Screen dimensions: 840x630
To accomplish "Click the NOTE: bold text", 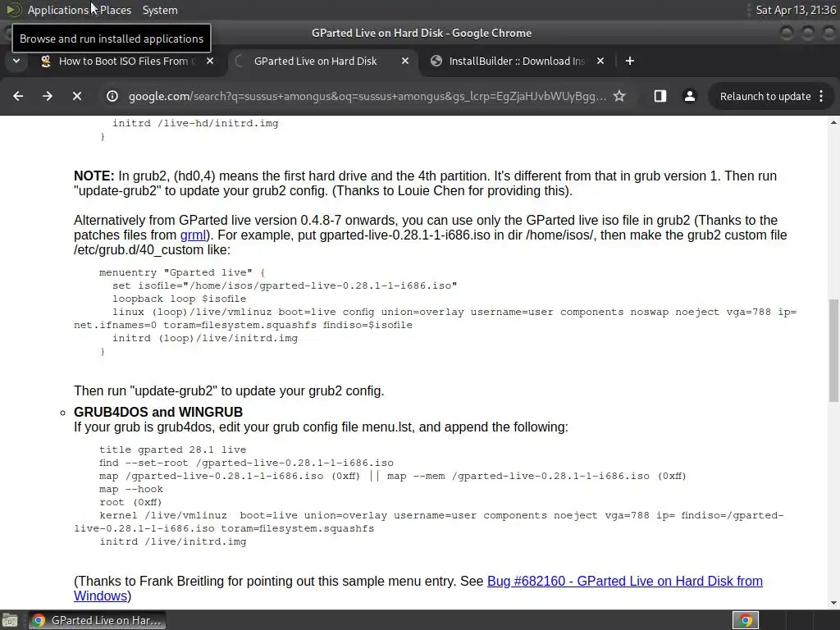I will pos(94,176).
